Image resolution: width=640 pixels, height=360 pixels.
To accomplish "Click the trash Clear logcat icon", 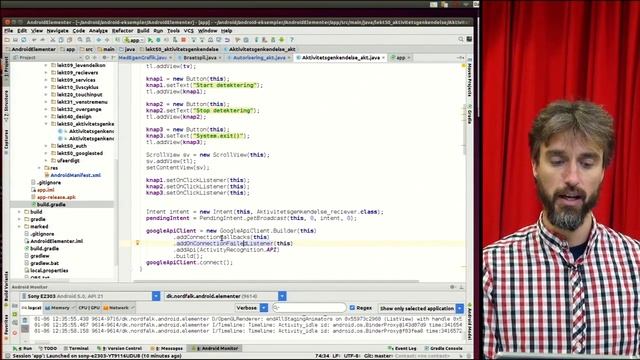I will point(25,320).
